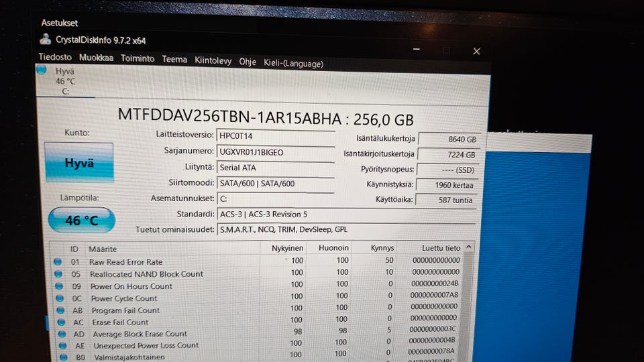Click the Kynnys column header
The width and height of the screenshot is (644, 362).
(x=382, y=248)
